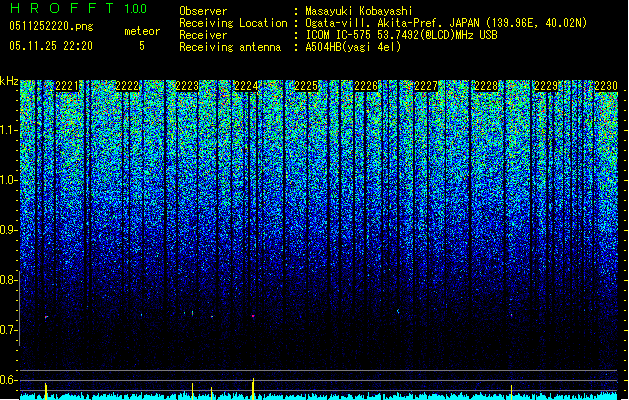
Task: Click the yellow 'meteor' label
Action: click(x=142, y=31)
